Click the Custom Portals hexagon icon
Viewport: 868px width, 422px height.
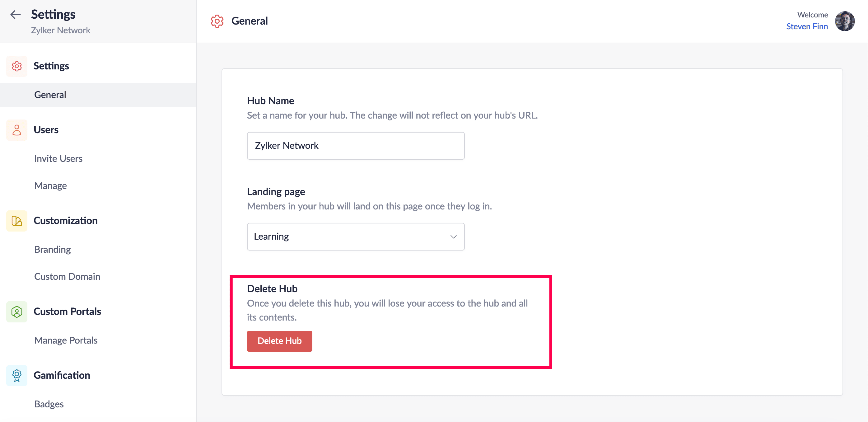(x=17, y=312)
